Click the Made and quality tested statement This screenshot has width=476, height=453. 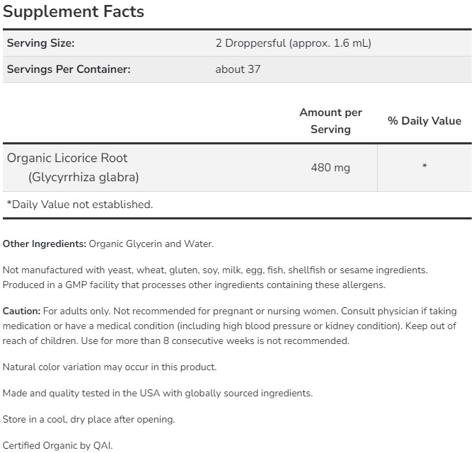(157, 393)
